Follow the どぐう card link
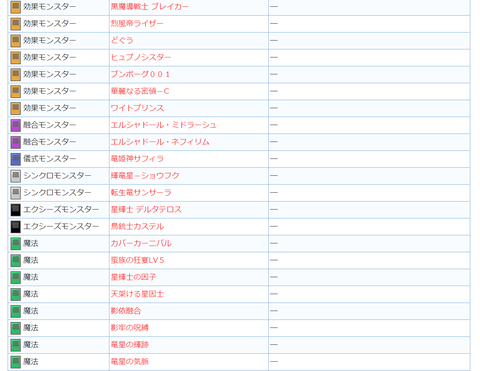 coord(122,40)
